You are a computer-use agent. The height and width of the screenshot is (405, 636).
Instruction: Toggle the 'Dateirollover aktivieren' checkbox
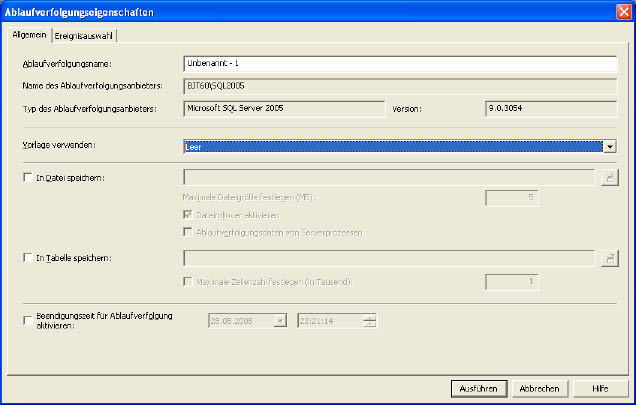click(189, 215)
